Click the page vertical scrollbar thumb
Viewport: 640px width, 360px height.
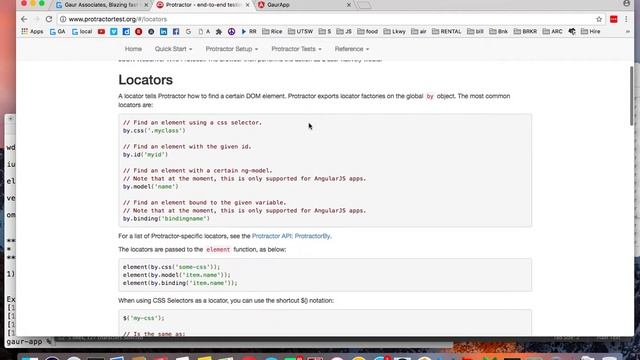pos(632,96)
